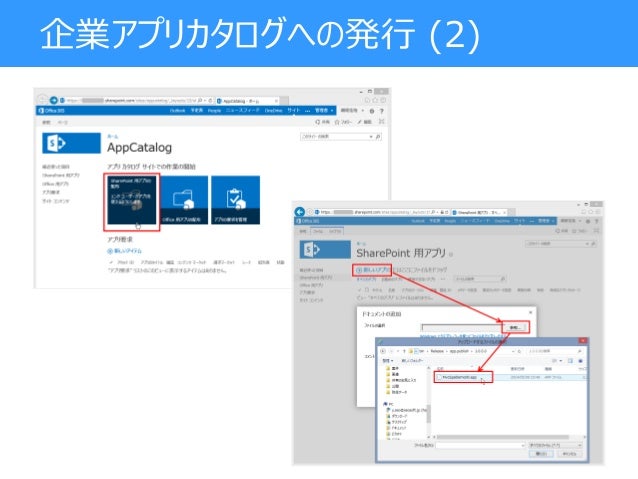Click 共有 share icon in AppCatalog window
This screenshot has width=638, height=479.
tap(322, 122)
